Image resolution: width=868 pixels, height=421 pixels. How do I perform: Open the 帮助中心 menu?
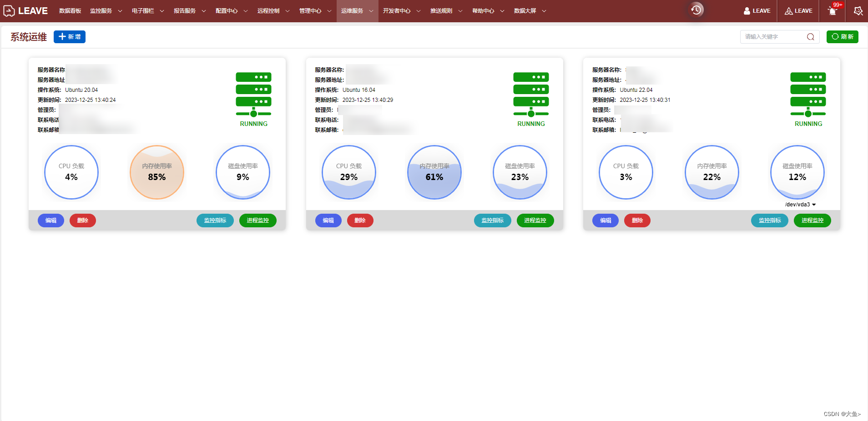point(488,11)
